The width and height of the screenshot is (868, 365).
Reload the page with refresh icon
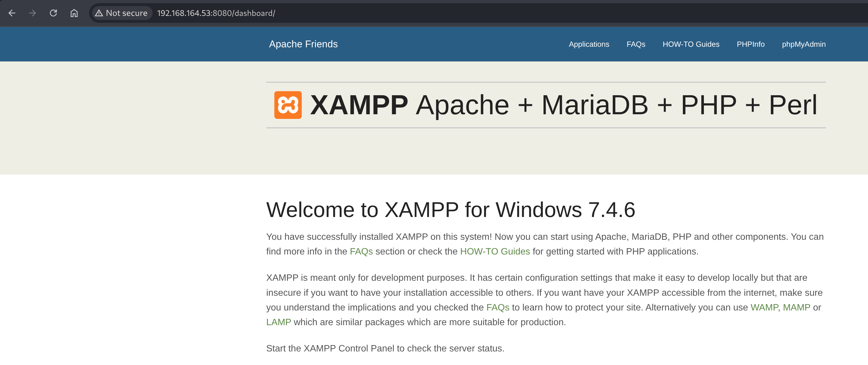pyautogui.click(x=53, y=13)
